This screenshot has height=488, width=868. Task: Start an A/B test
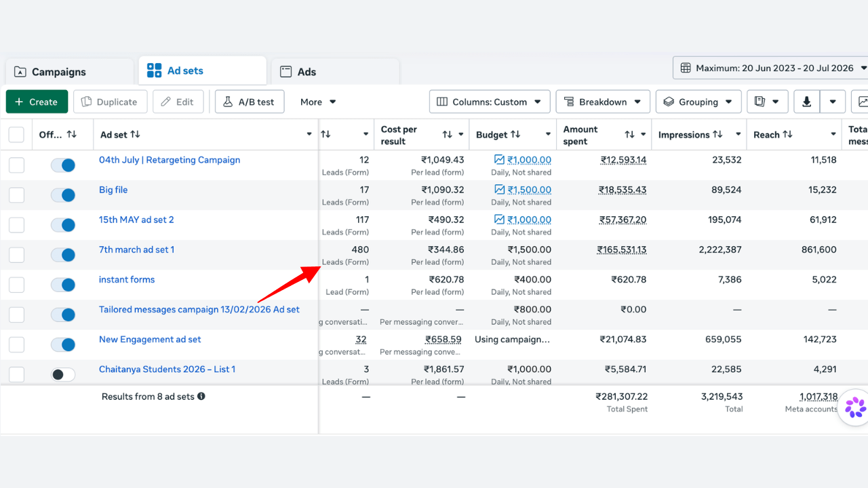coord(249,102)
